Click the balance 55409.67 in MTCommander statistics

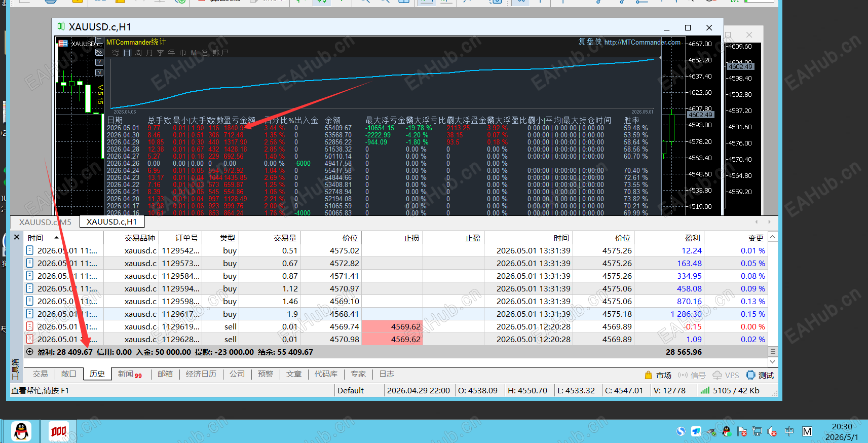(x=338, y=128)
